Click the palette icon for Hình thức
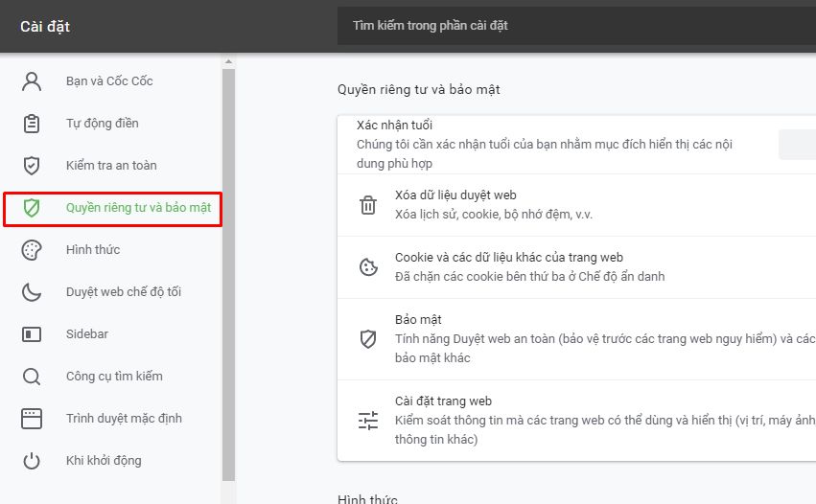Screen dimensions: 816x504 pos(32,250)
